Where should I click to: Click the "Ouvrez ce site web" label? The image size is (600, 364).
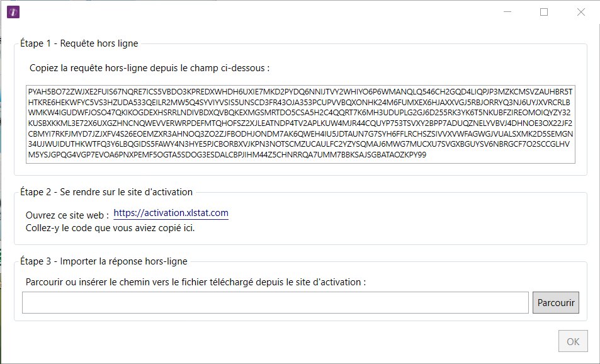(x=67, y=215)
